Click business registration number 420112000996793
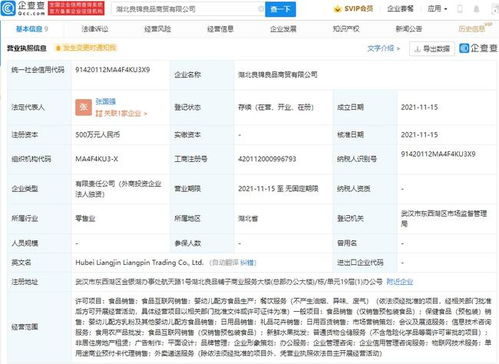The height and width of the screenshot is (364, 499). coord(267,159)
